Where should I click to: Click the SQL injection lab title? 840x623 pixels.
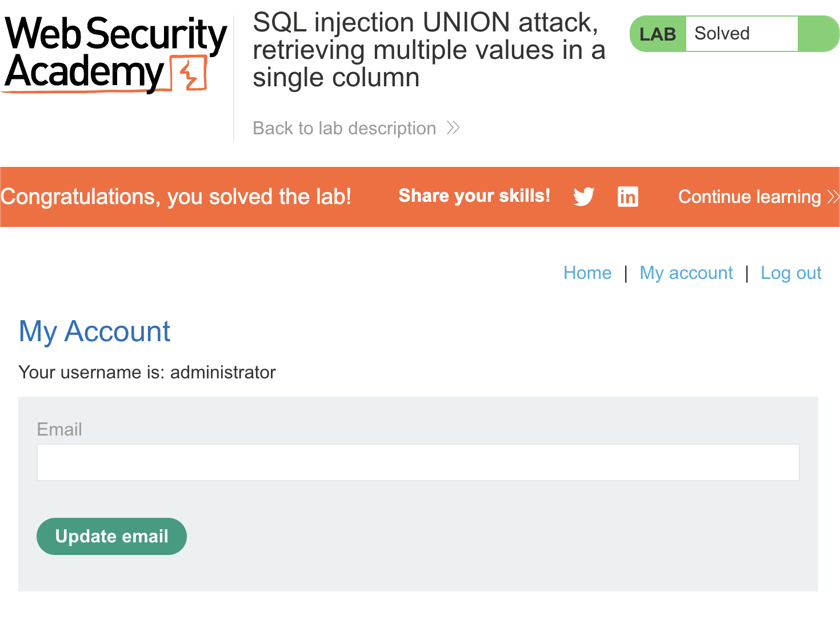[x=429, y=50]
